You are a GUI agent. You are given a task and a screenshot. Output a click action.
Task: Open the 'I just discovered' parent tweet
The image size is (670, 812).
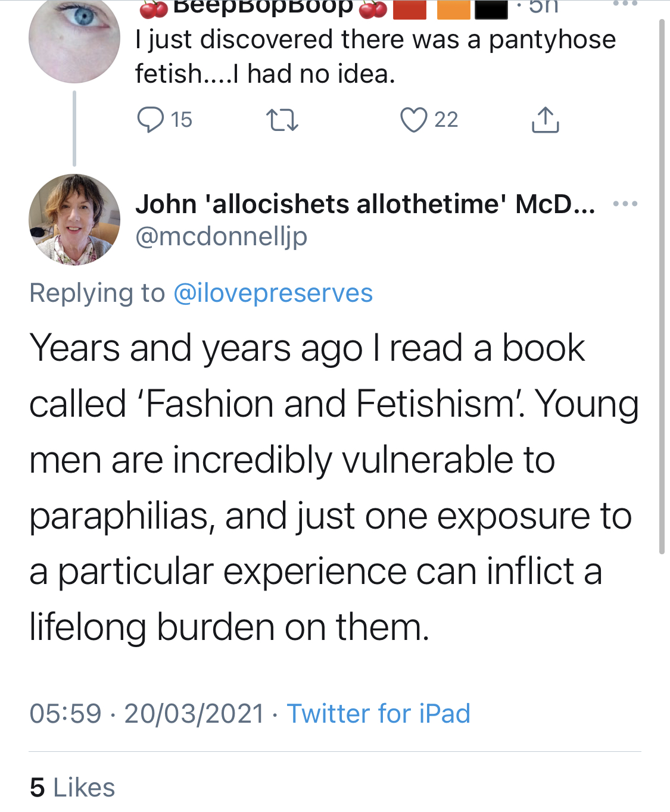pyautogui.click(x=375, y=57)
